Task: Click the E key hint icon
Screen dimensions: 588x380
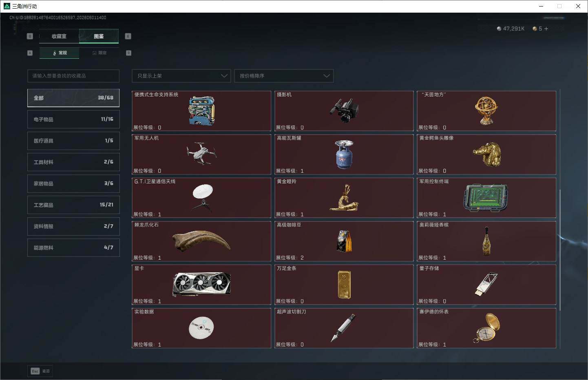Action: 128,36
